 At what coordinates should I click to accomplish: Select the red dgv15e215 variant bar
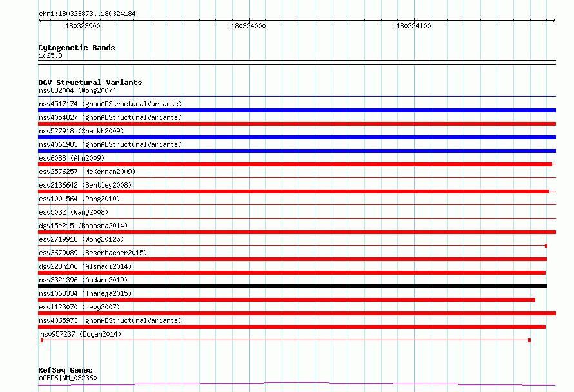pos(297,232)
